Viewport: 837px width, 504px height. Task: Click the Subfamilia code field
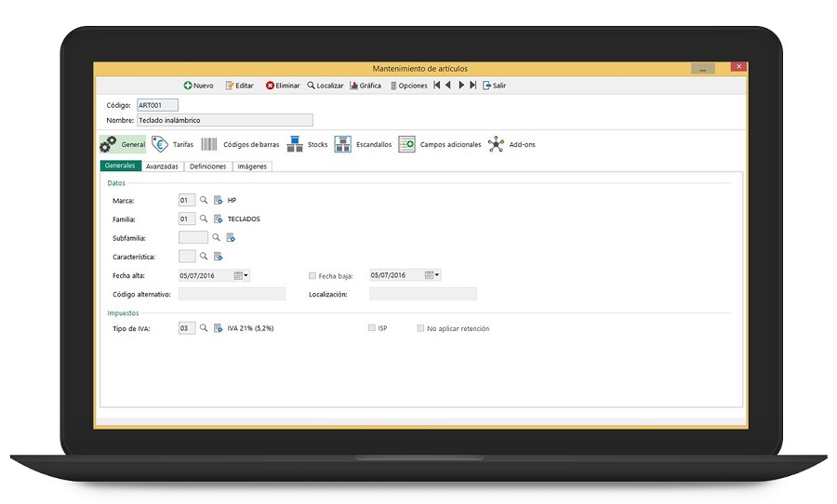click(193, 237)
